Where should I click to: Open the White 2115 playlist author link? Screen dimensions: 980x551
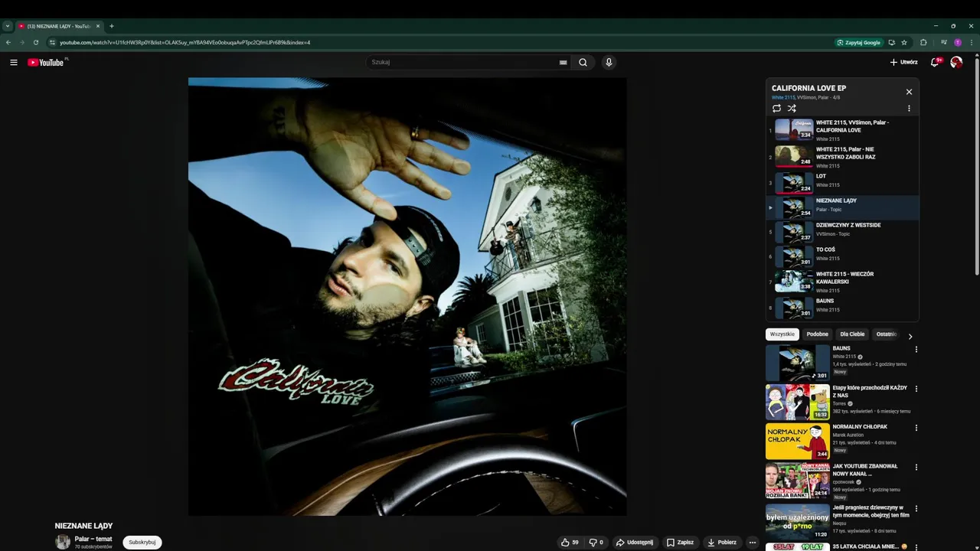tap(783, 98)
